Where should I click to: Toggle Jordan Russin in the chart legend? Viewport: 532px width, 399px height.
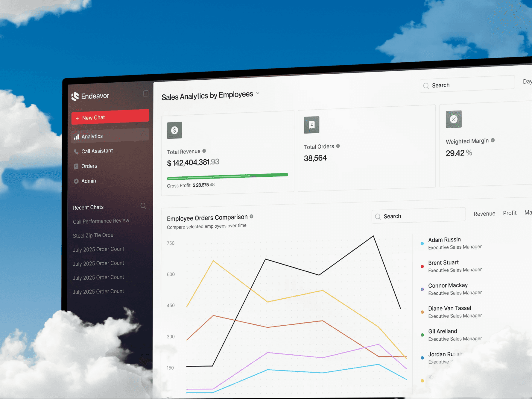tap(442, 358)
